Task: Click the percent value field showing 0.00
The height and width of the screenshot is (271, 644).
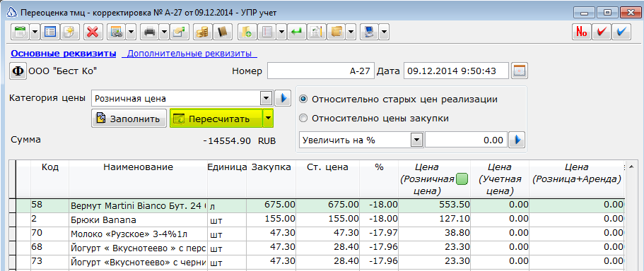Action: pyautogui.click(x=466, y=140)
